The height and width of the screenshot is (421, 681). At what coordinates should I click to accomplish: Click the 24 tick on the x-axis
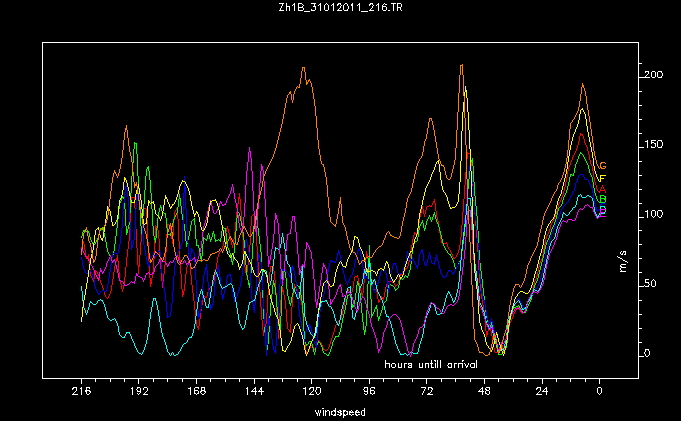click(542, 394)
